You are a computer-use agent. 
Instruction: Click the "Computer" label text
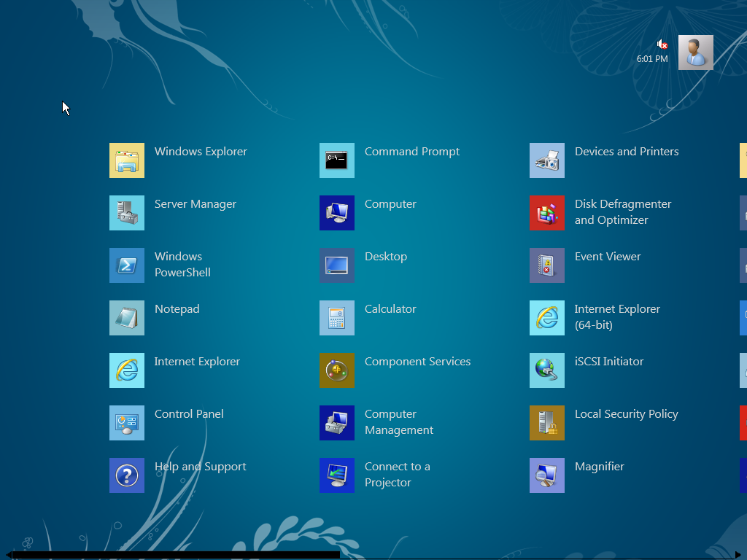pos(390,204)
